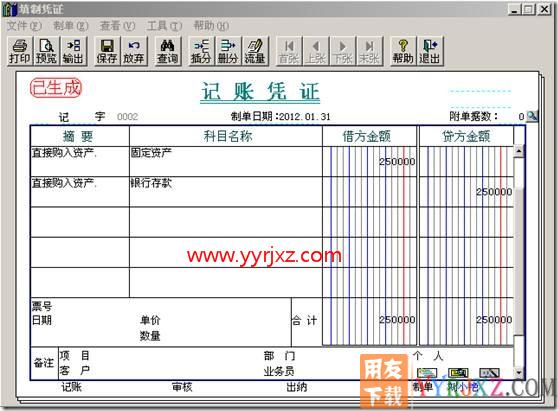The width and height of the screenshot is (558, 411).
Task: Click the 附单据数 value 0
Action: (521, 116)
